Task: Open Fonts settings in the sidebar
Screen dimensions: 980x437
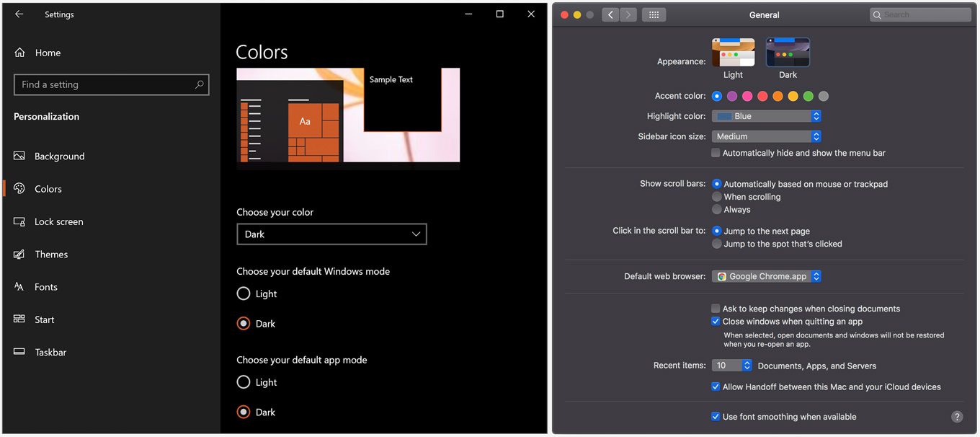Action: (x=45, y=286)
